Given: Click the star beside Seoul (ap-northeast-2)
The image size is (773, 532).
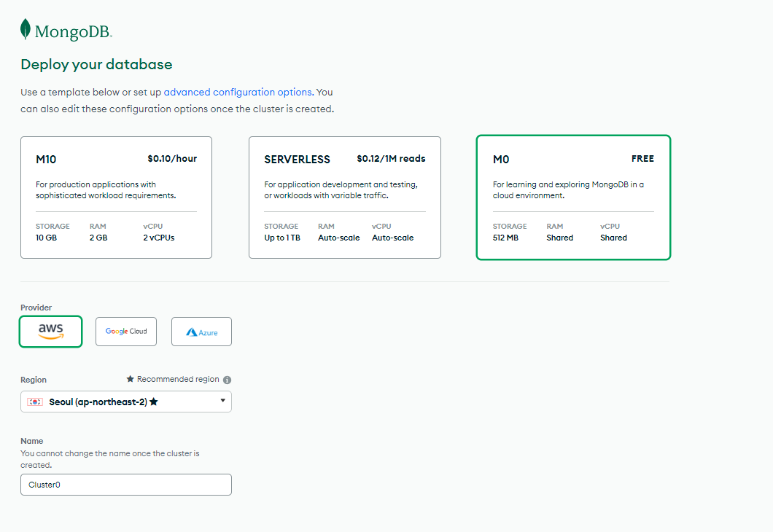Looking at the screenshot, I should coord(154,402).
